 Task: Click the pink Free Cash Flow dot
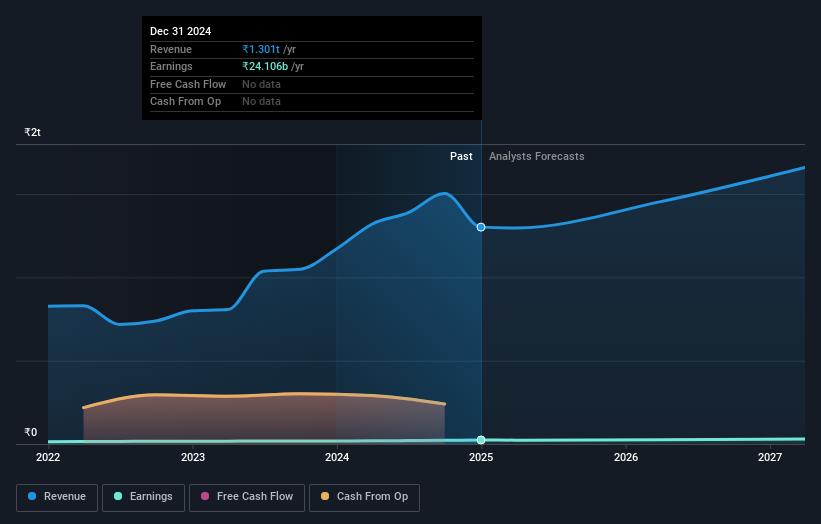pyautogui.click(x=205, y=496)
